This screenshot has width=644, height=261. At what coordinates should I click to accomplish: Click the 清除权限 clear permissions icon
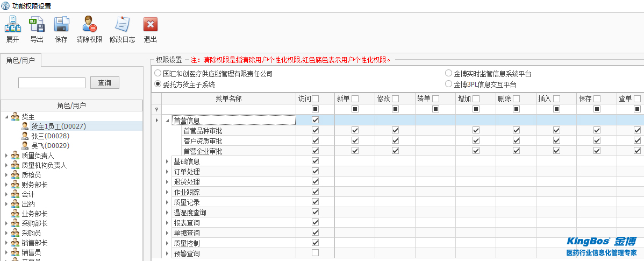(x=89, y=25)
